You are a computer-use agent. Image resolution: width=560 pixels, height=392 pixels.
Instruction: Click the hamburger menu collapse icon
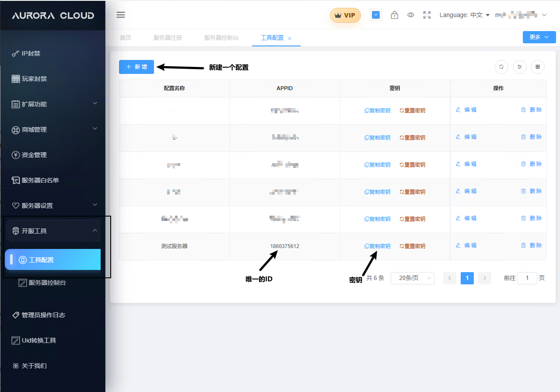[121, 15]
